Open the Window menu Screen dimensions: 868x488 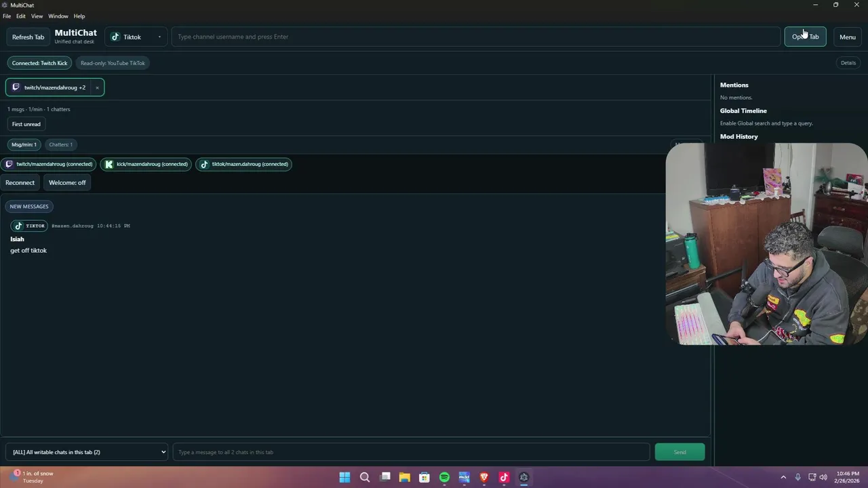(x=58, y=16)
